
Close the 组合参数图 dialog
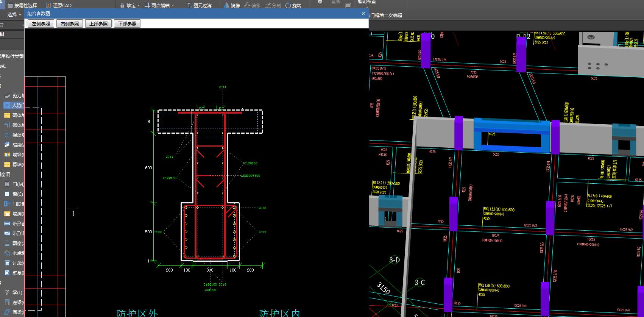(363, 14)
